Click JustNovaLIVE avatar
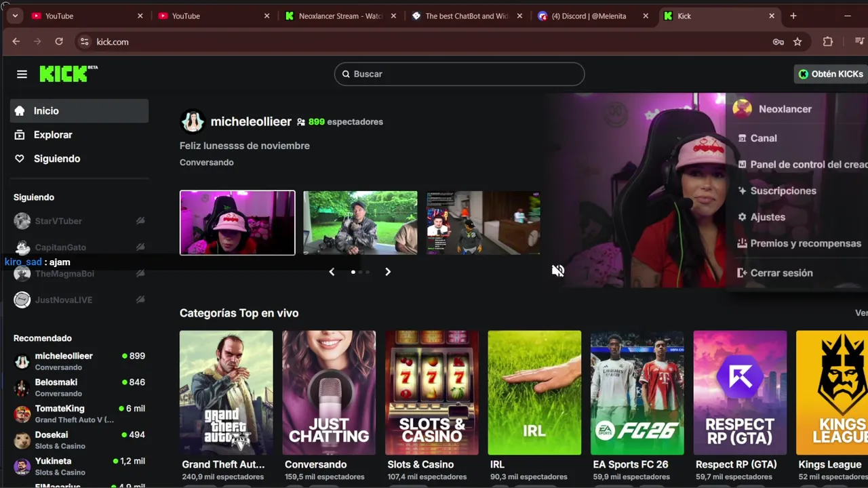Viewport: 868px width, 488px height. (22, 300)
